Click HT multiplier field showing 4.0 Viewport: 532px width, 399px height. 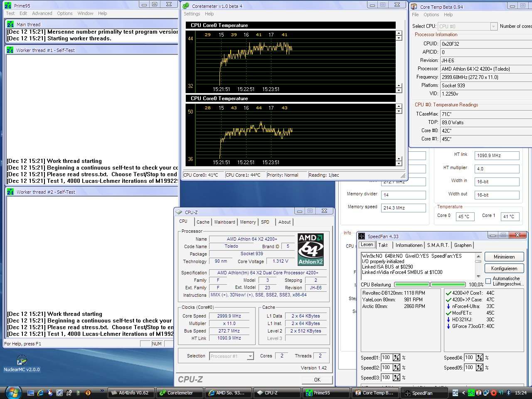coord(497,169)
